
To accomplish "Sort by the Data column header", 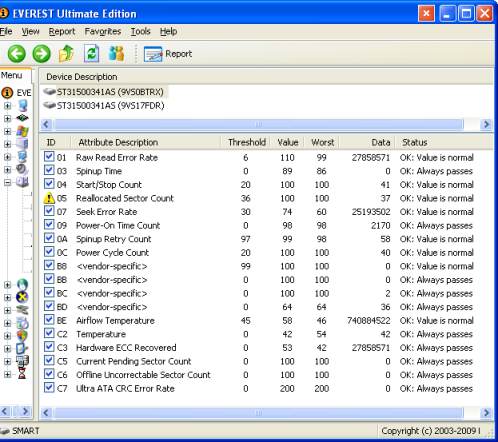I will (x=367, y=142).
